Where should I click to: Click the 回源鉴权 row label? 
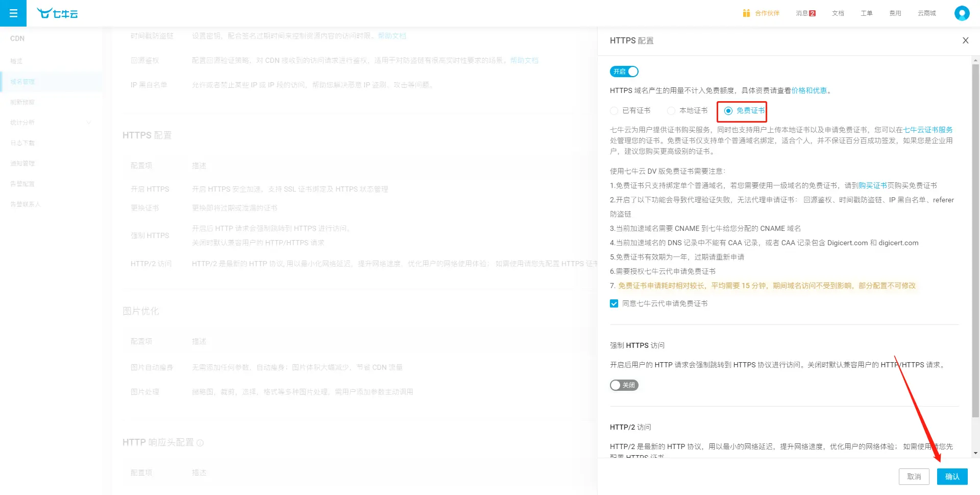coord(145,60)
